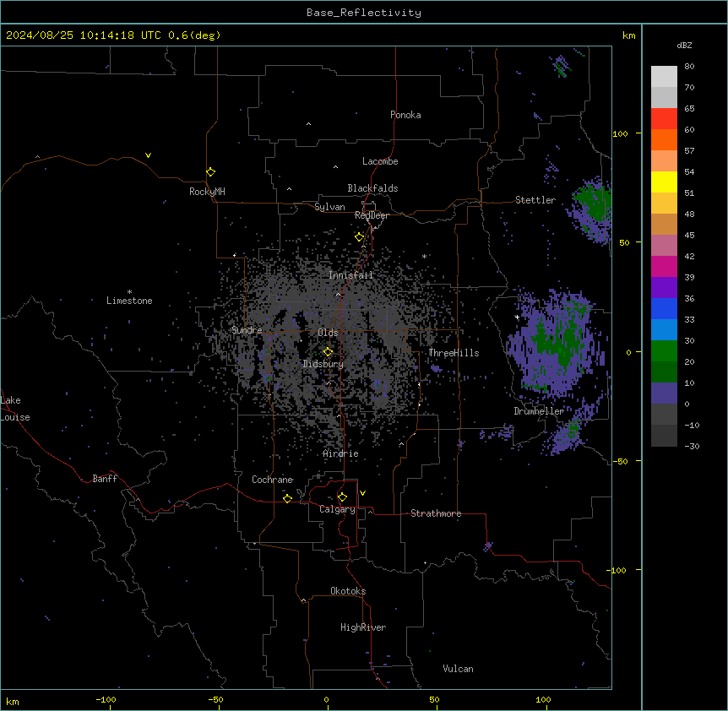Click the Banff label
728x711 pixels.
(105, 479)
